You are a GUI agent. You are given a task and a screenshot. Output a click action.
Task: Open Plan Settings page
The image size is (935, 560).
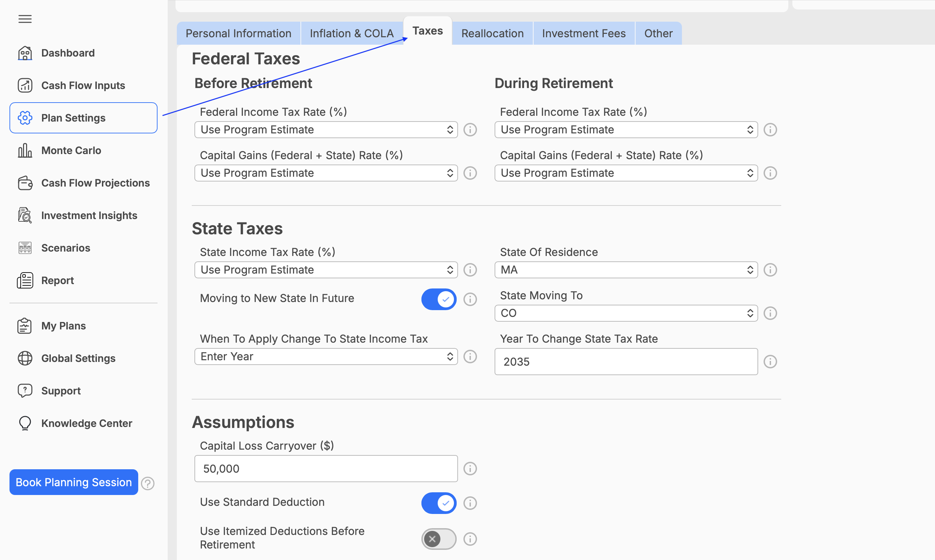83,118
